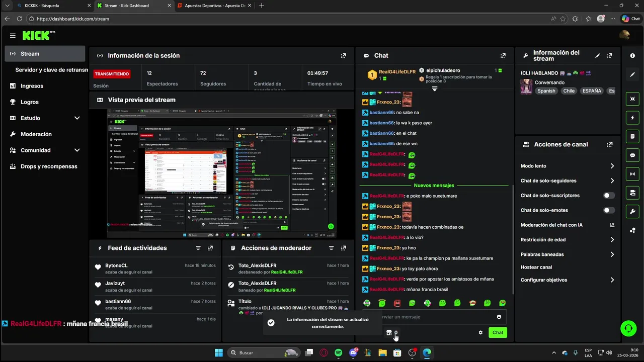Open the hamburger menu beside Kick logo
The width and height of the screenshot is (644, 362).
(13, 36)
